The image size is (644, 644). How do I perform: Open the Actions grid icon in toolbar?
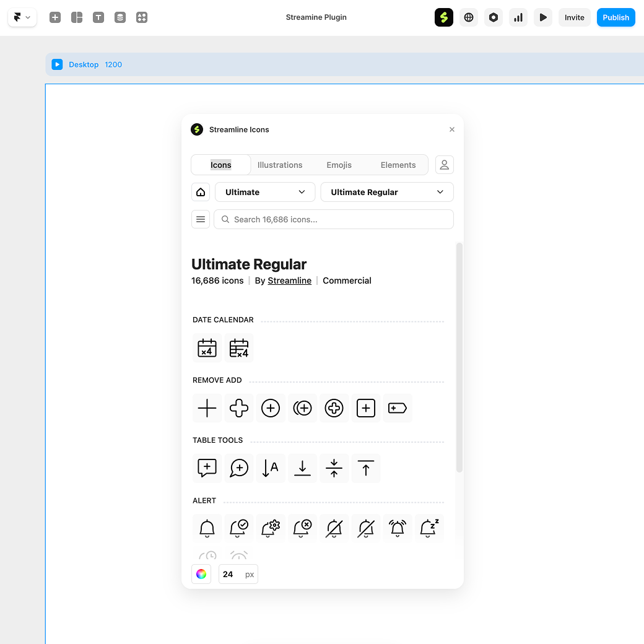tap(142, 17)
